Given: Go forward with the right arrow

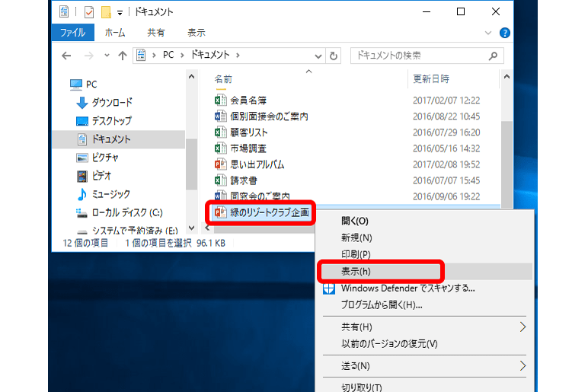Looking at the screenshot, I should [89, 56].
